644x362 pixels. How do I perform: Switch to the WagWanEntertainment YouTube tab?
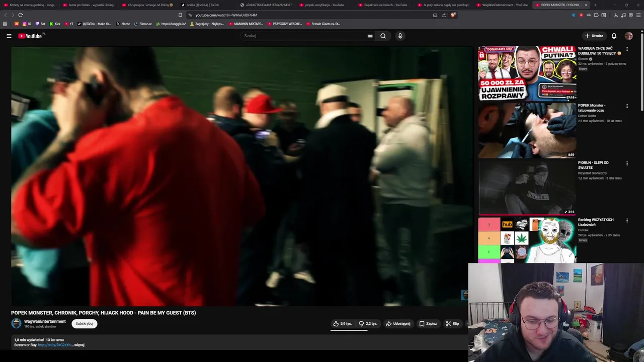click(x=501, y=5)
